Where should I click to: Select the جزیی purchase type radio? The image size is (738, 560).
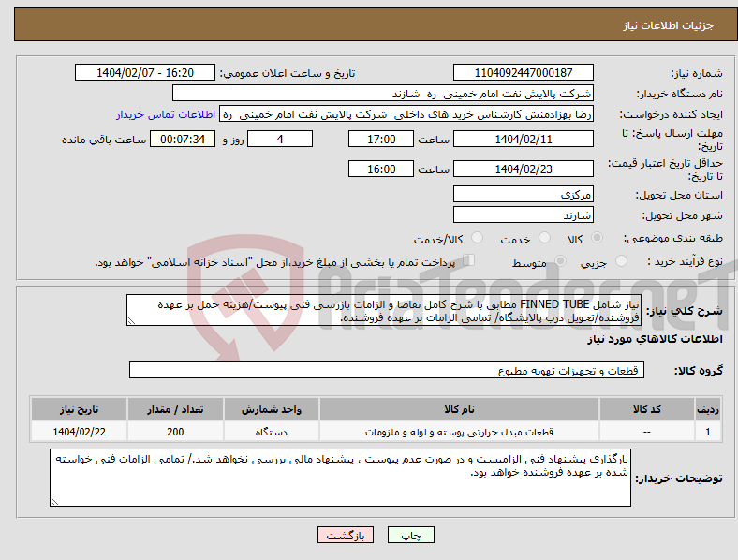[x=621, y=260]
